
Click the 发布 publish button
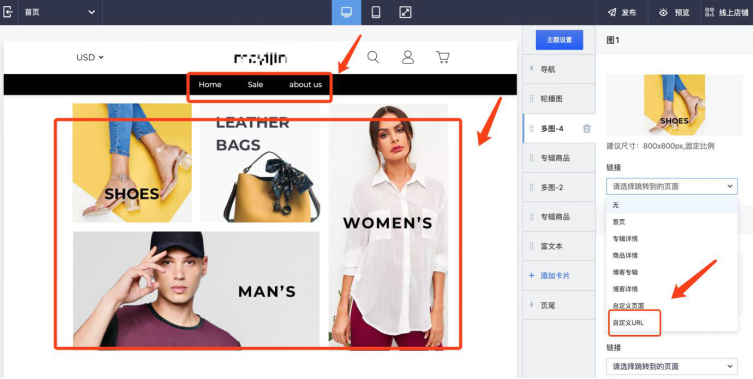pyautogui.click(x=622, y=12)
